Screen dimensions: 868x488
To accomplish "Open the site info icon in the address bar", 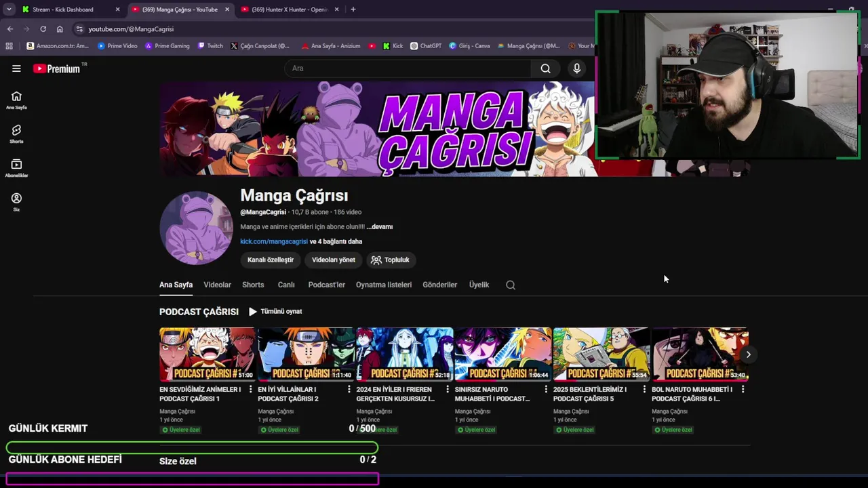I will coord(79,29).
